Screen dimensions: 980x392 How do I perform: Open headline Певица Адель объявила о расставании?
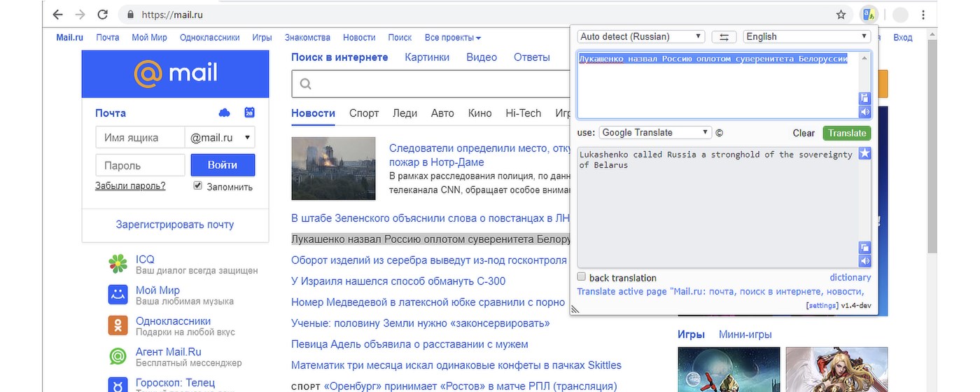coord(409,344)
